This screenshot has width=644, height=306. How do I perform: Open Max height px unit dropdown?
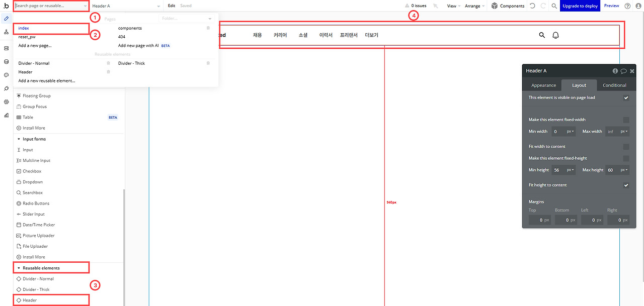624,170
